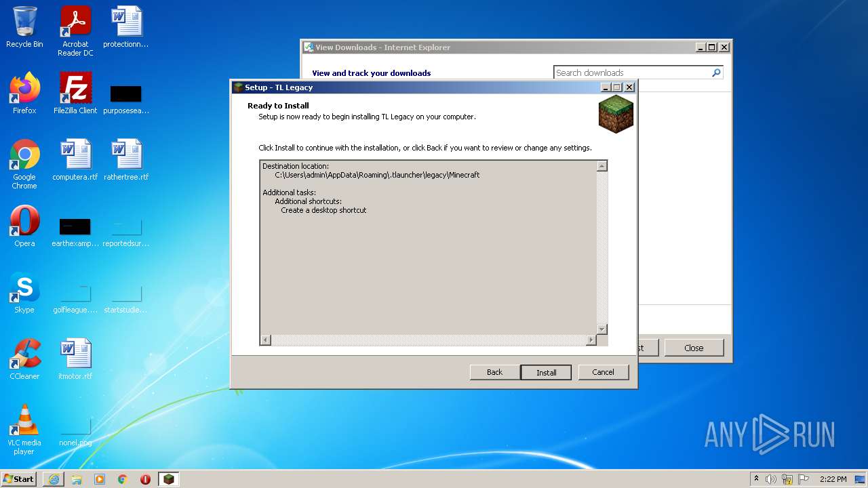Image resolution: width=868 pixels, height=488 pixels.
Task: Open the protectionn document icon
Action: [x=126, y=27]
